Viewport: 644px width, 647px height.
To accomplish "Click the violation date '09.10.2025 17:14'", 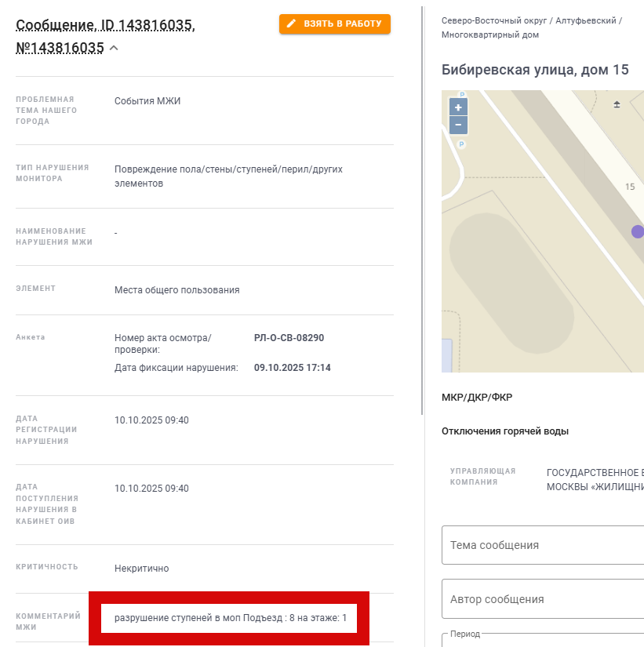I will (x=293, y=368).
